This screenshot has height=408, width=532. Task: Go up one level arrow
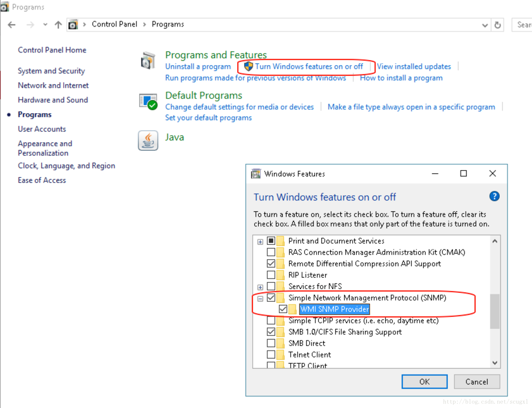click(58, 25)
